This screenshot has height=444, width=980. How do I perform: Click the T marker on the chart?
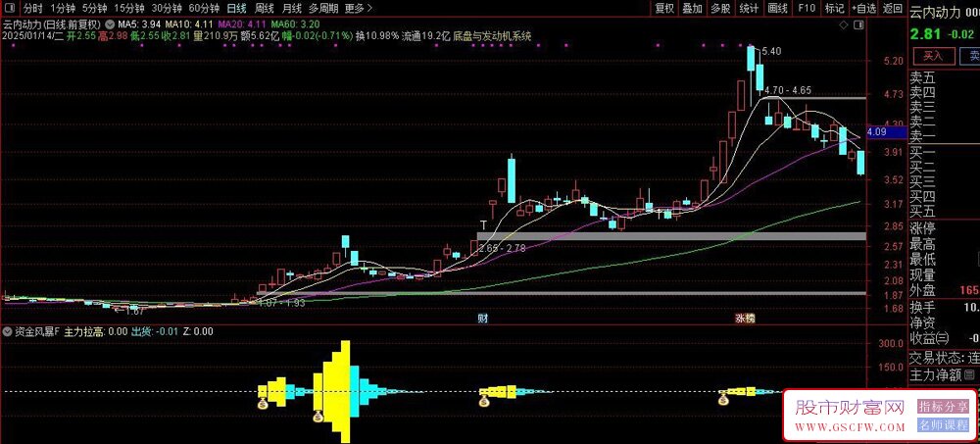[x=483, y=223]
